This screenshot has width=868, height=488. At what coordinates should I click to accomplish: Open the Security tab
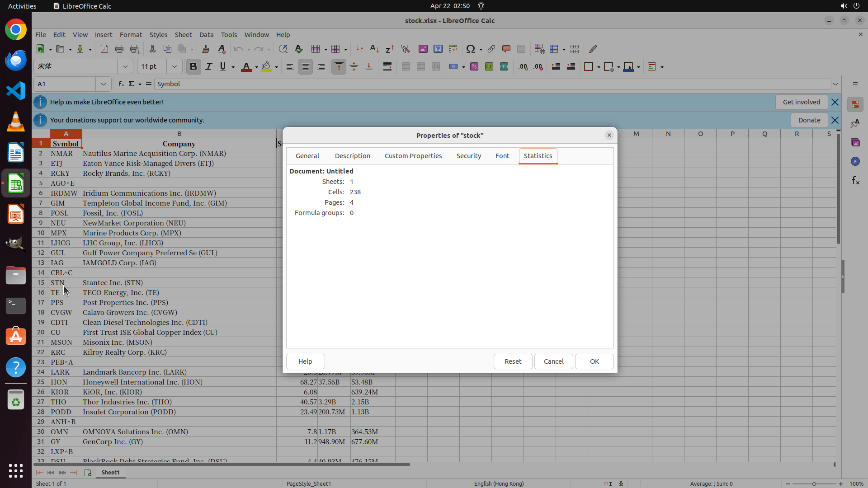468,156
